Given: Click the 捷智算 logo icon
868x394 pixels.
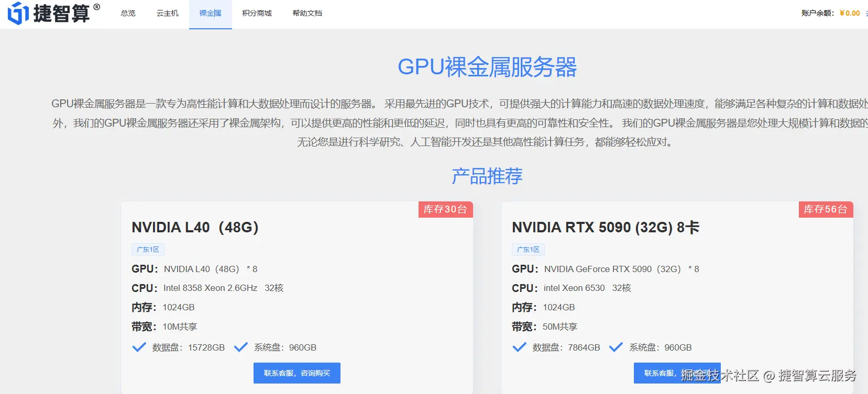Looking at the screenshot, I should (x=18, y=13).
